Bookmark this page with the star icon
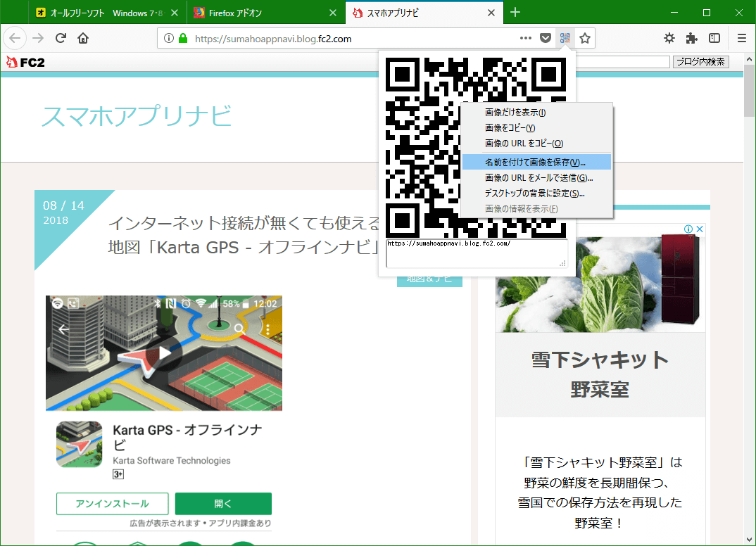 (585, 38)
